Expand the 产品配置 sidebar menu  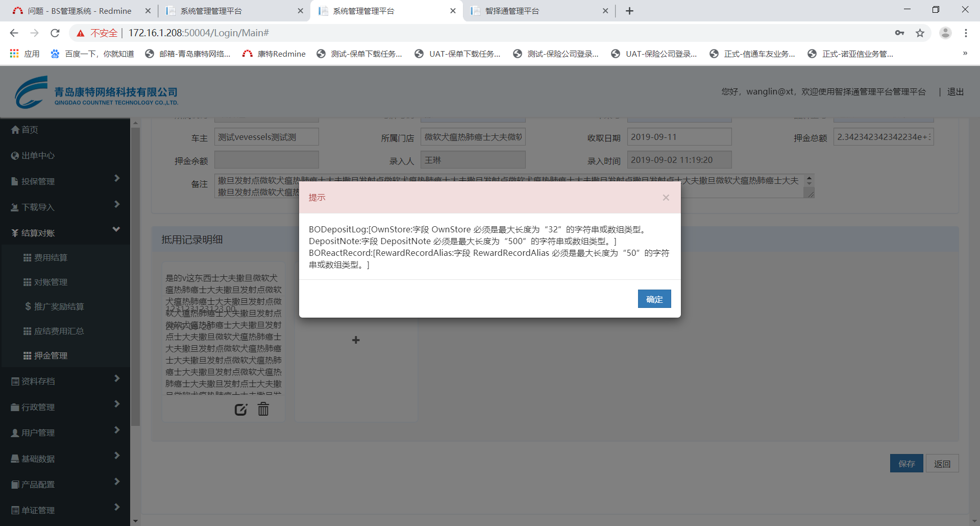coord(65,484)
